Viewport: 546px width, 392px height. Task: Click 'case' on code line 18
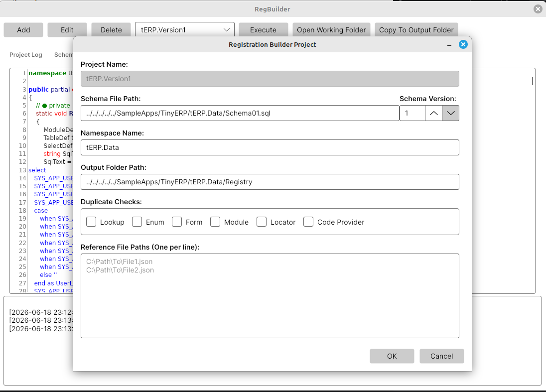coord(41,210)
